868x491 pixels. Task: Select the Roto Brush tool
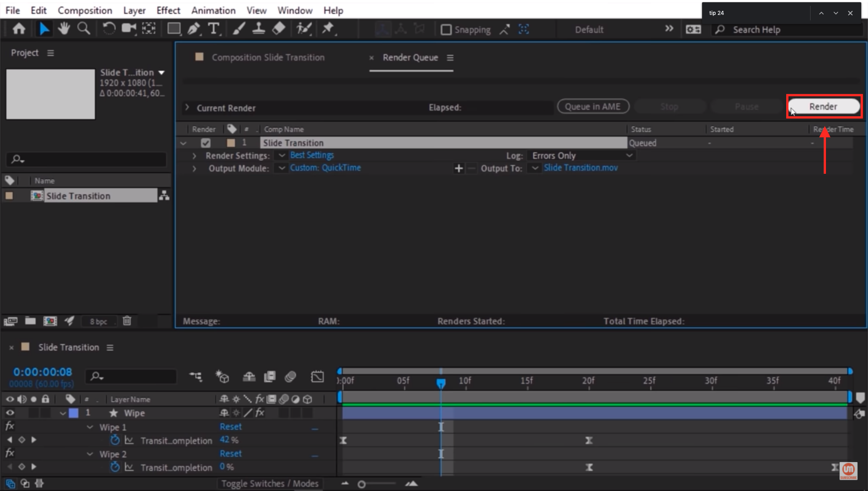click(304, 29)
